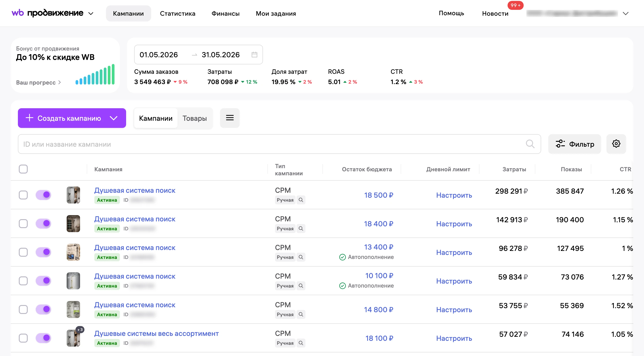Tick checkbox for Душевые системы весь ассортимент
The width and height of the screenshot is (644, 356).
pos(23,338)
